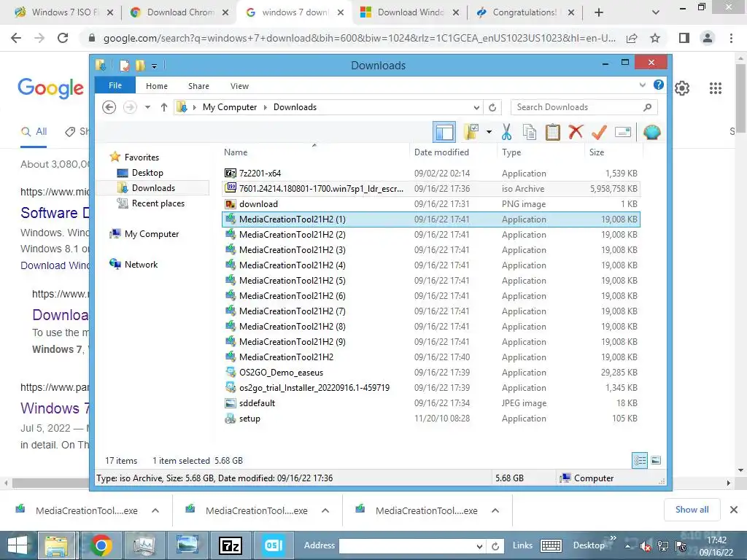Click Show all downloads button

coord(692,510)
